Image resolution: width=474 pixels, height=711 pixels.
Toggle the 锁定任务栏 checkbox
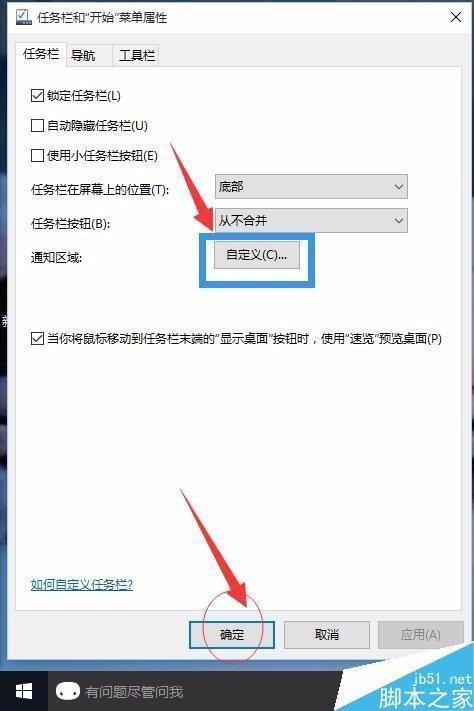(37, 96)
